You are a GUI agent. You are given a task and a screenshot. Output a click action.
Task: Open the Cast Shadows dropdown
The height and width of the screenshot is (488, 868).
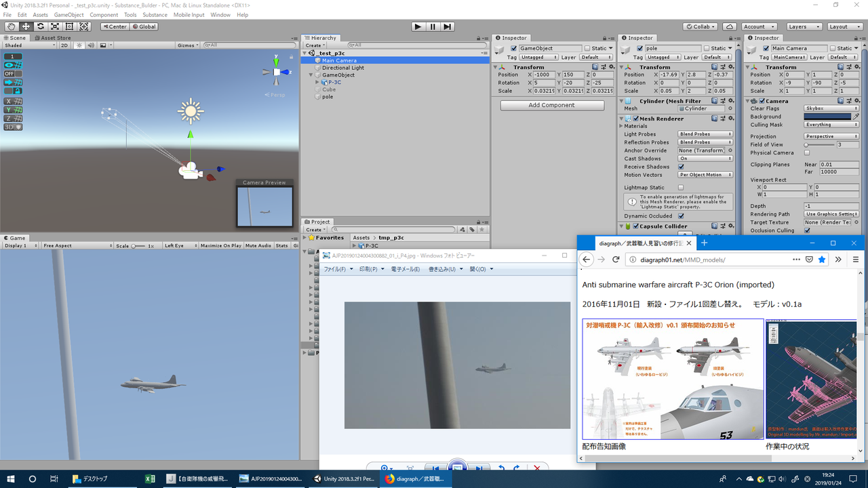[x=705, y=159]
